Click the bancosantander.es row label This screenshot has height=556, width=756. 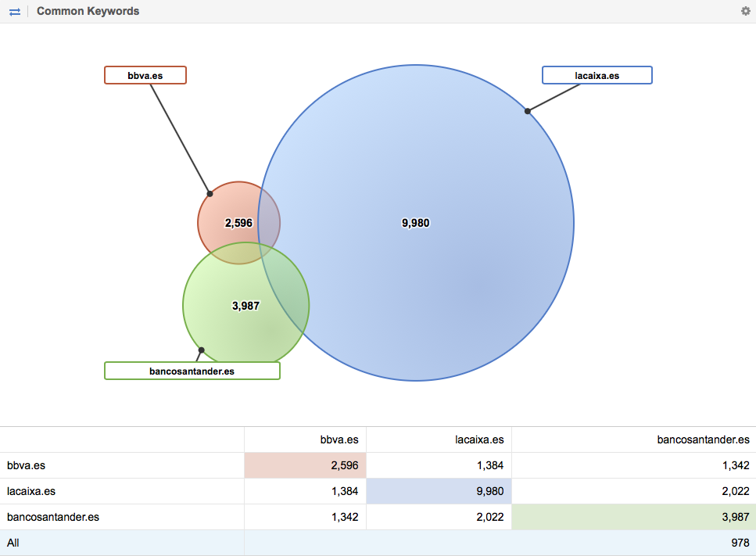pos(52,517)
